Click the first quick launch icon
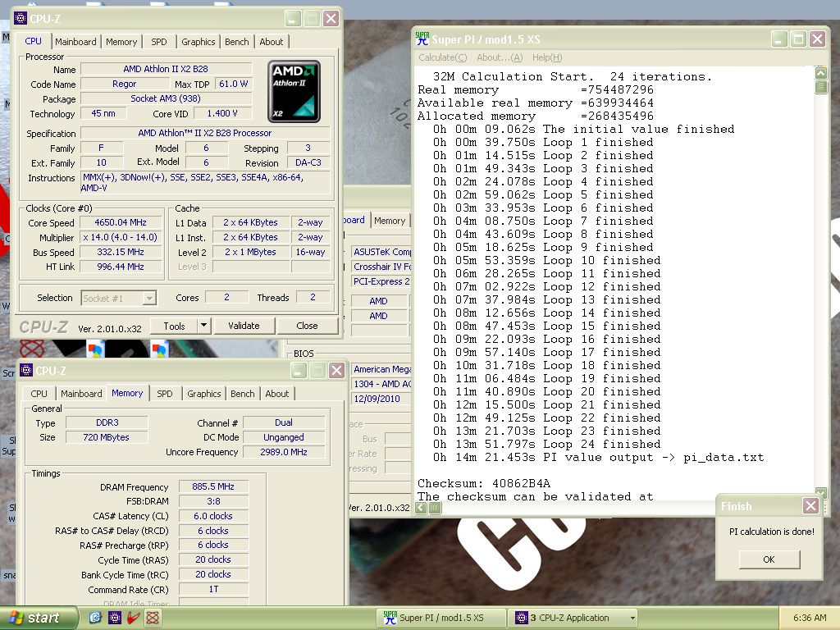The height and width of the screenshot is (630, 840). 95,618
